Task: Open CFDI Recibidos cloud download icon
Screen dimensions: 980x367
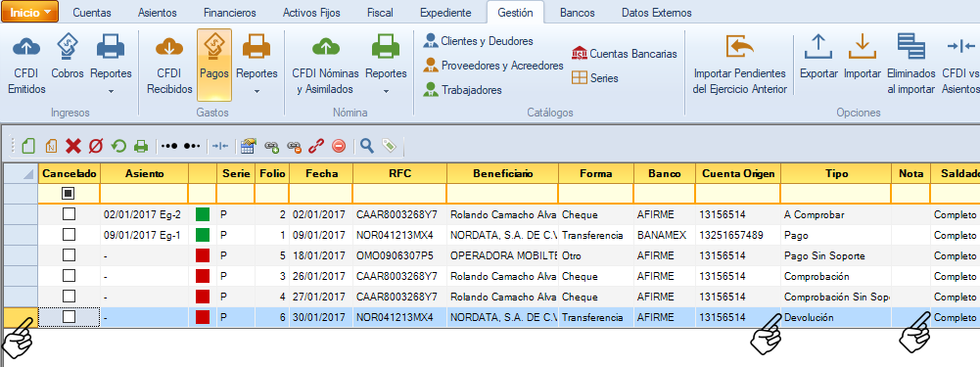Action: coord(169,47)
